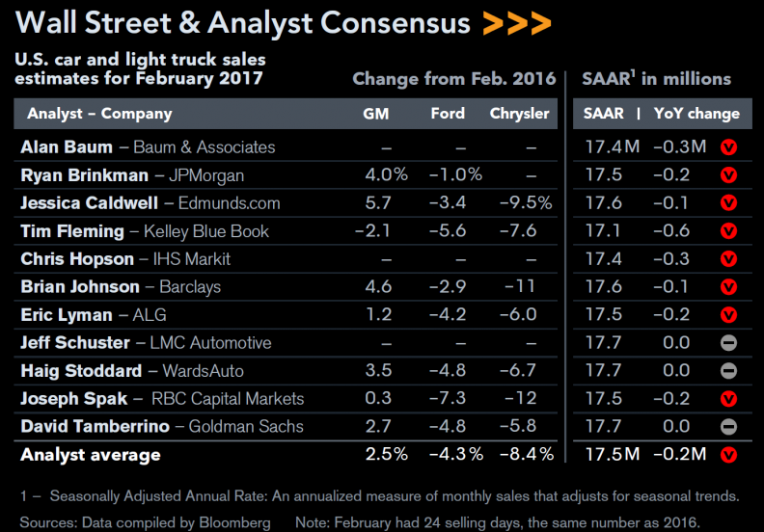
Task: Click the YoY change column header
Action: (x=696, y=114)
